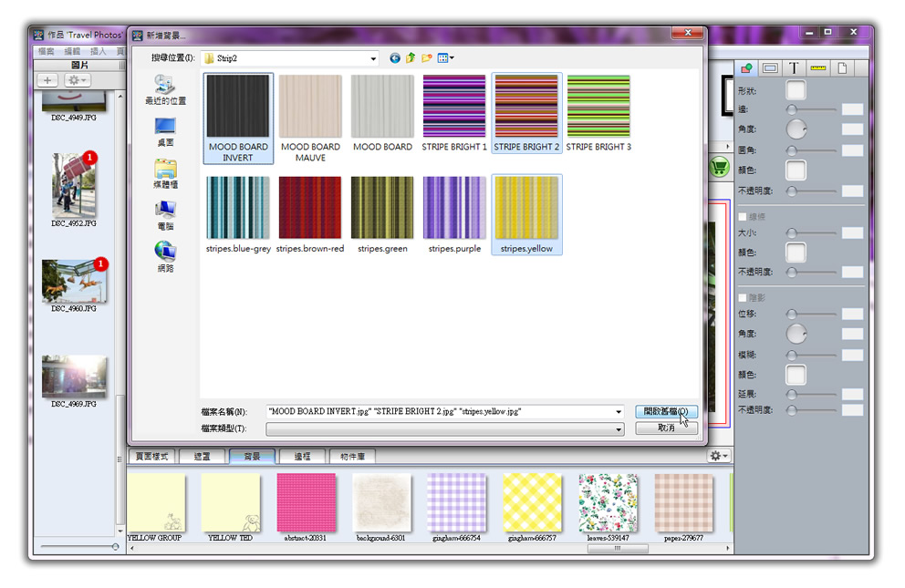Switch to the yellow ruler tab icon

pos(817,68)
